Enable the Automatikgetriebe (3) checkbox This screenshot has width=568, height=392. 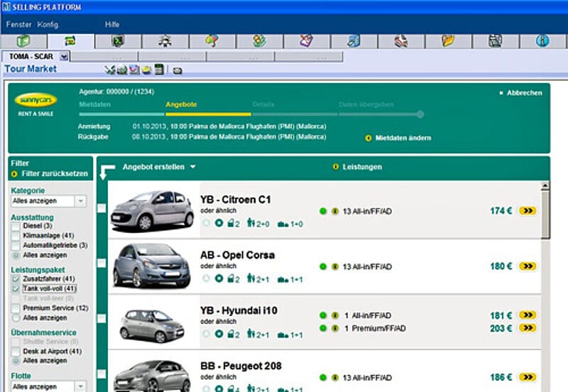tap(16, 246)
